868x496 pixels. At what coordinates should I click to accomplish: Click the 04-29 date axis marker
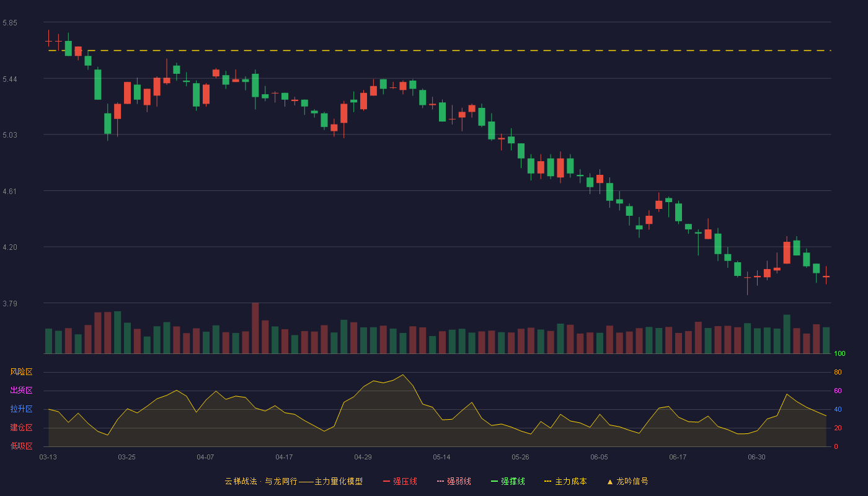pyautogui.click(x=363, y=457)
